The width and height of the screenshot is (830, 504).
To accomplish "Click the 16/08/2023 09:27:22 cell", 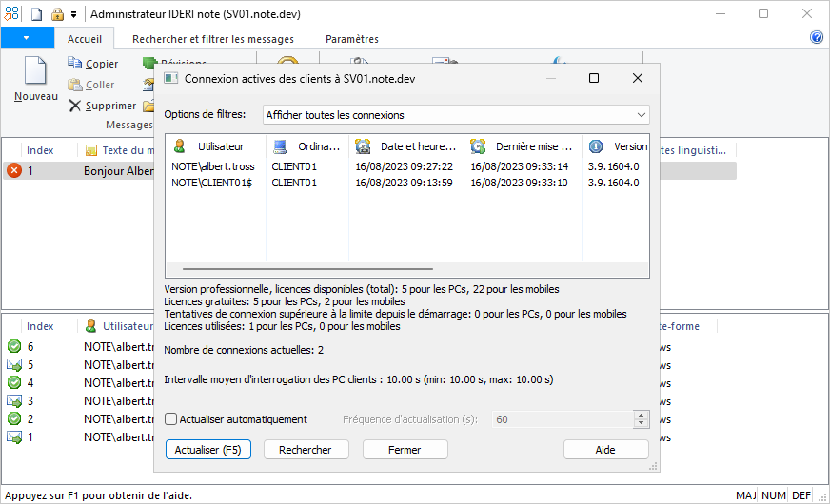I will click(404, 166).
